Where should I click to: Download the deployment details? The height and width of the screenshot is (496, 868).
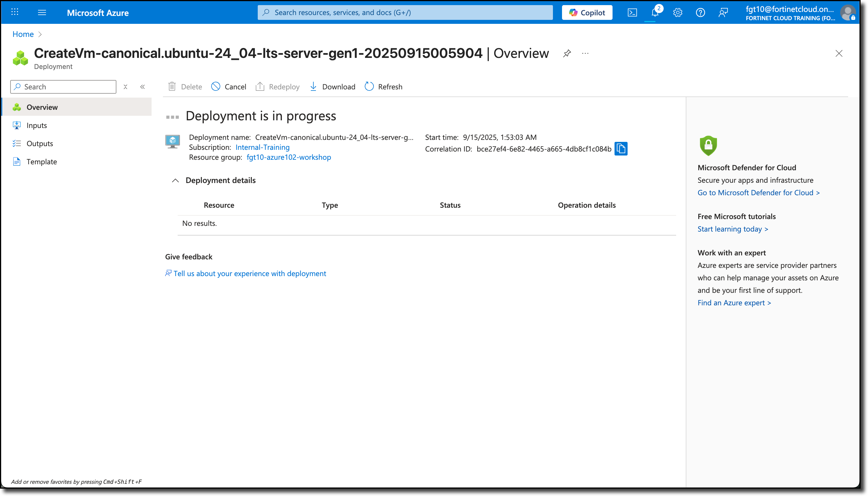click(x=332, y=87)
